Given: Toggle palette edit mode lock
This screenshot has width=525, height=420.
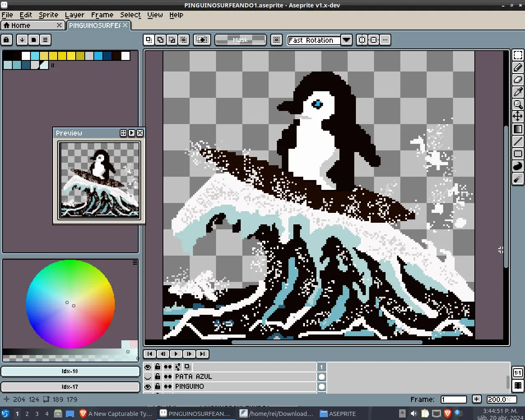Looking at the screenshot, I should coord(7,40).
